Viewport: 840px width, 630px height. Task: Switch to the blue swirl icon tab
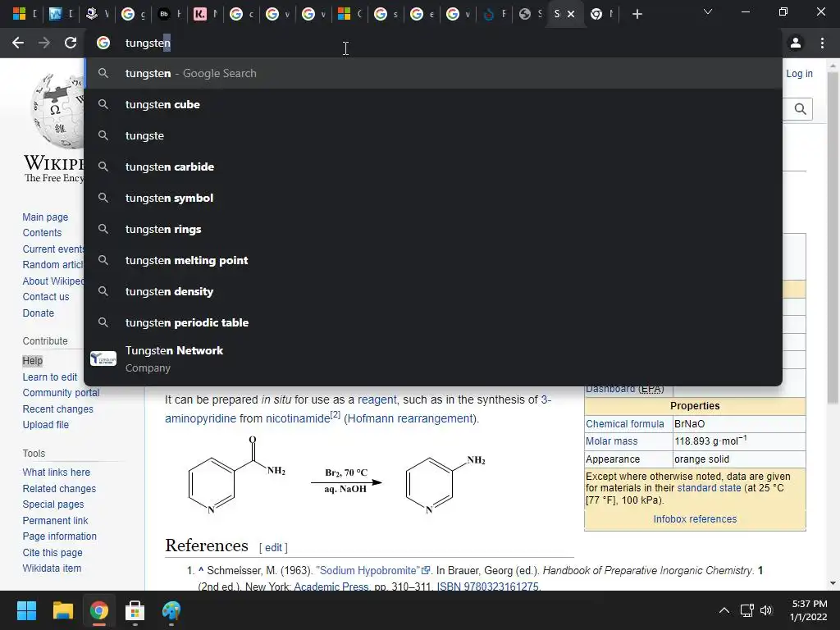[489, 15]
